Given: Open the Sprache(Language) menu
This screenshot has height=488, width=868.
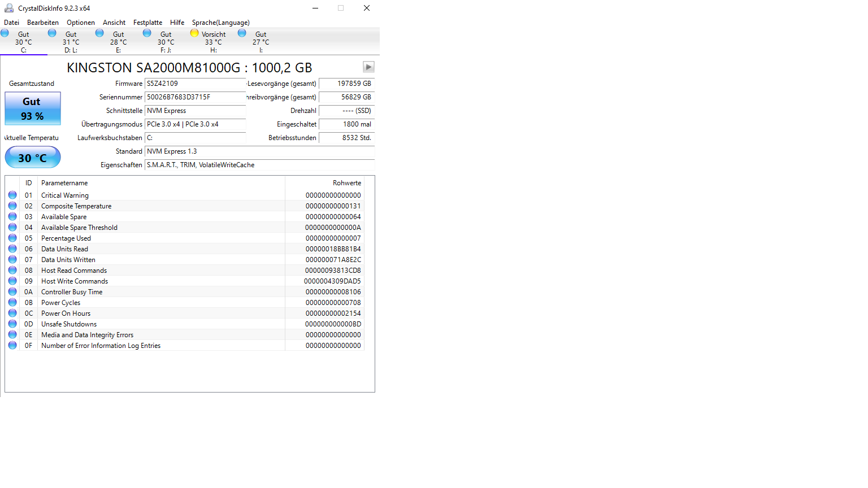Looking at the screenshot, I should click(x=220, y=23).
